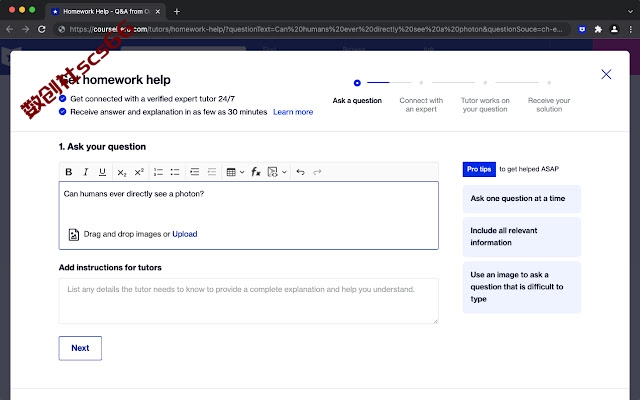The image size is (640, 400).
Task: Click the 'Add instructions for tutors' label
Action: (110, 267)
